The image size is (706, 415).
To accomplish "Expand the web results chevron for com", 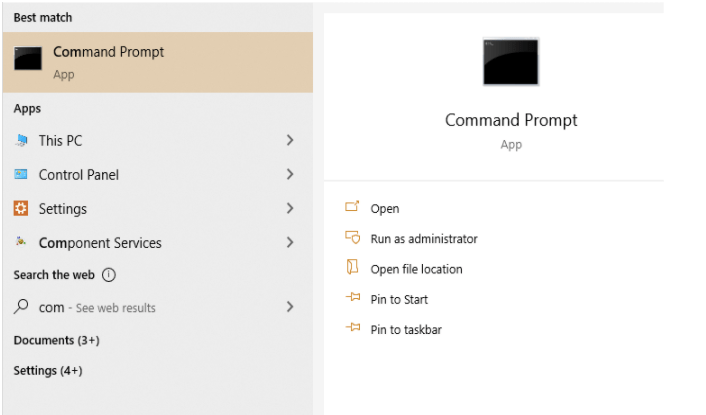I will pyautogui.click(x=290, y=307).
